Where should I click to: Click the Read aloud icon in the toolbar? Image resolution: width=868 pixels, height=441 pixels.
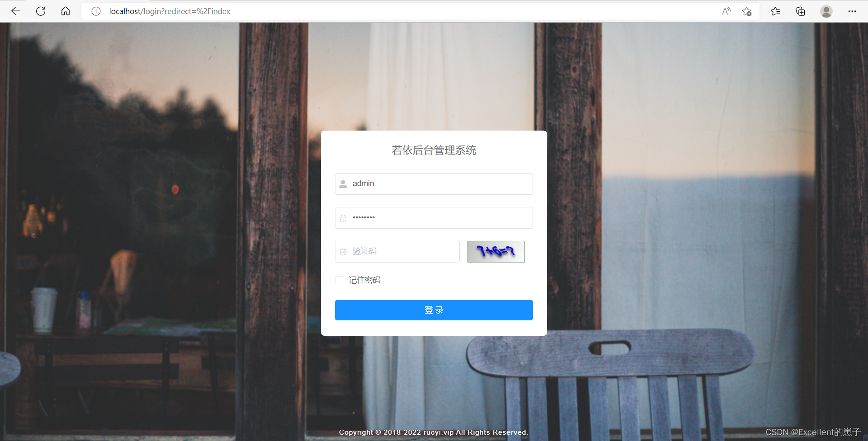tap(726, 11)
